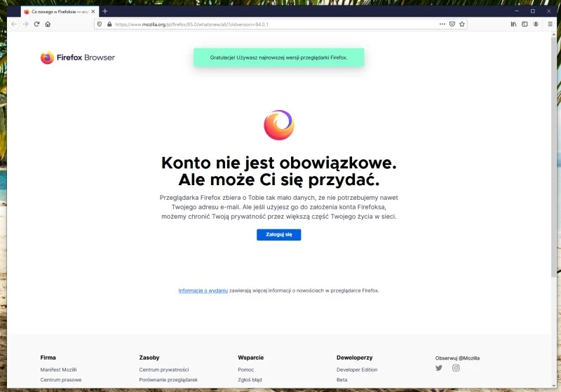Close the 'Co nowego w Firefoksie' tab
561x392 pixels.
tap(93, 11)
